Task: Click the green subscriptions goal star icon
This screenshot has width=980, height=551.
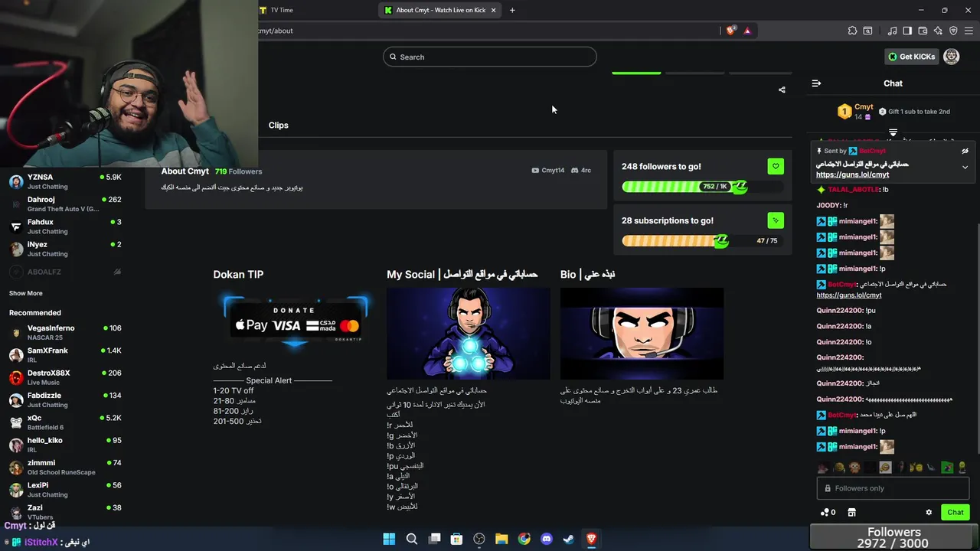Action: click(x=776, y=220)
